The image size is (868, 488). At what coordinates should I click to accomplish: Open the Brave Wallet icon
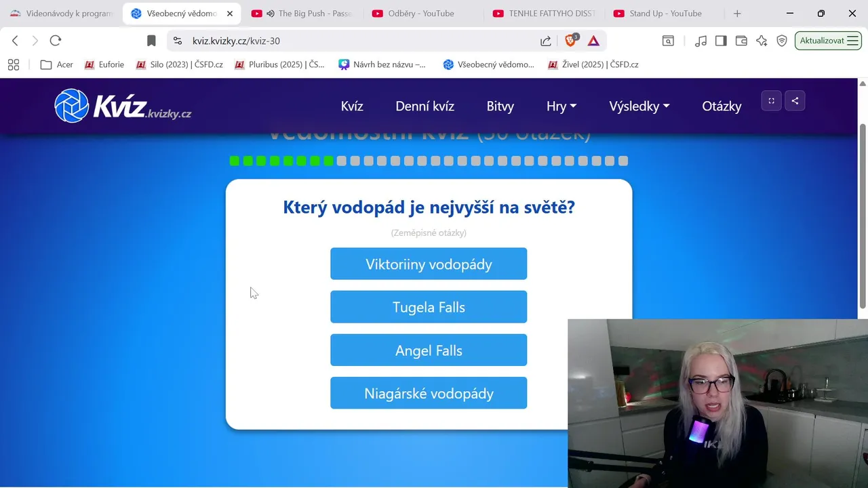[741, 41]
